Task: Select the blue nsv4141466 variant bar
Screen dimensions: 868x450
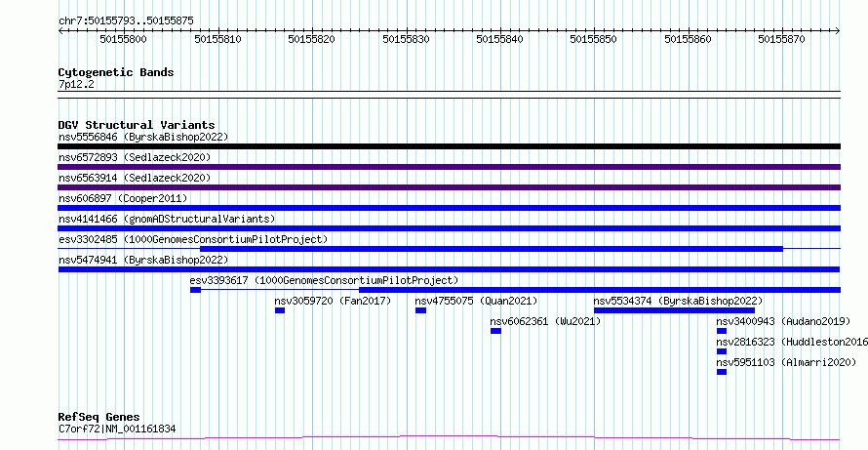Action: (x=449, y=228)
